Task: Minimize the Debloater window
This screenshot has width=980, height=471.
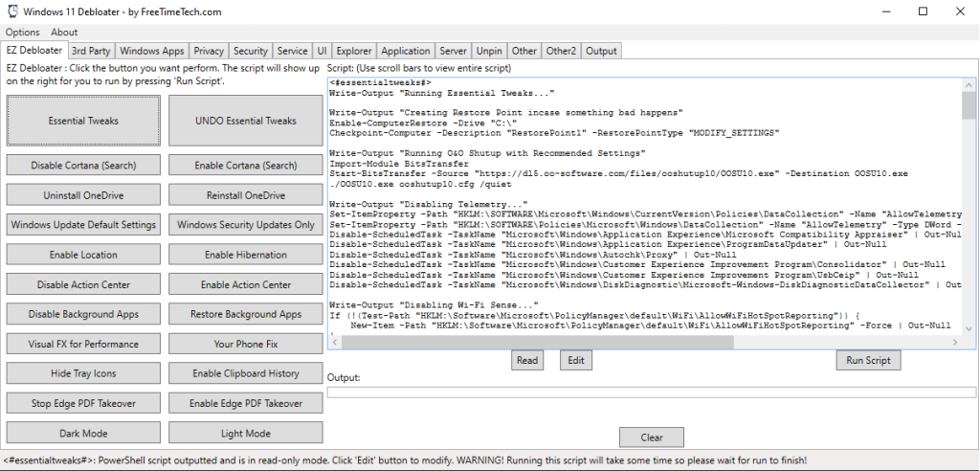Action: point(886,11)
